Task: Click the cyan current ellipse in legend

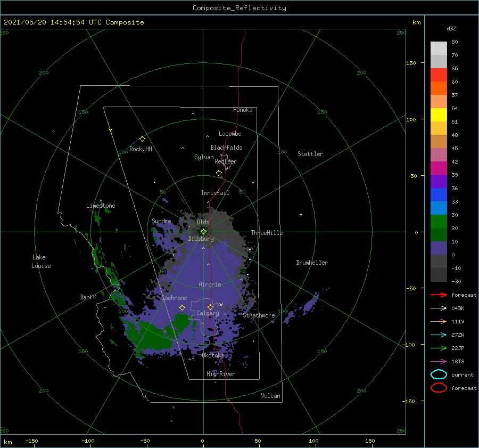Action: point(439,374)
